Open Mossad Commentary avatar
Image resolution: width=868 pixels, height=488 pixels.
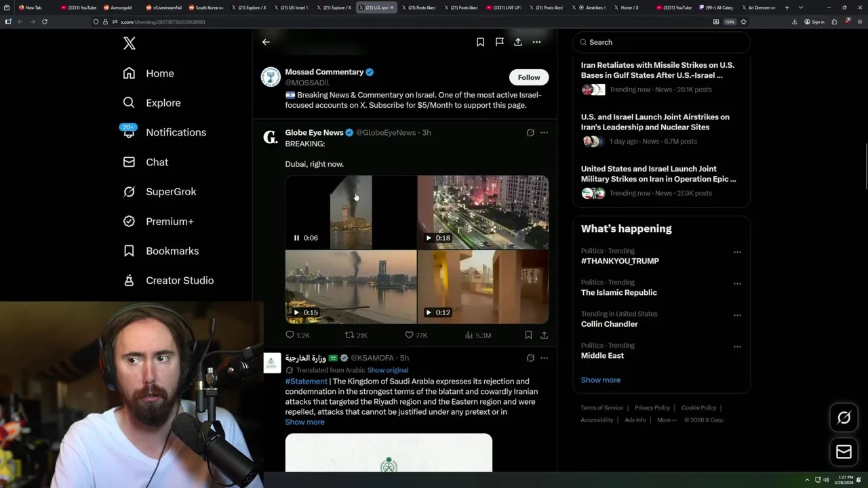pyautogui.click(x=271, y=77)
